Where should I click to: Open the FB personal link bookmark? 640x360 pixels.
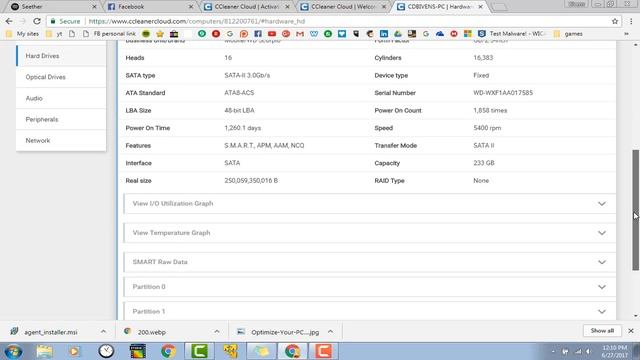(109, 34)
